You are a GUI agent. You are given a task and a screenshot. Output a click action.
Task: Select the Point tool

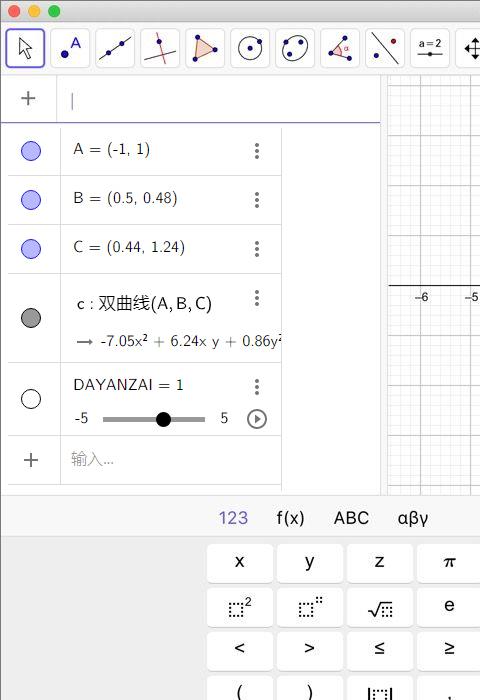(x=70, y=48)
